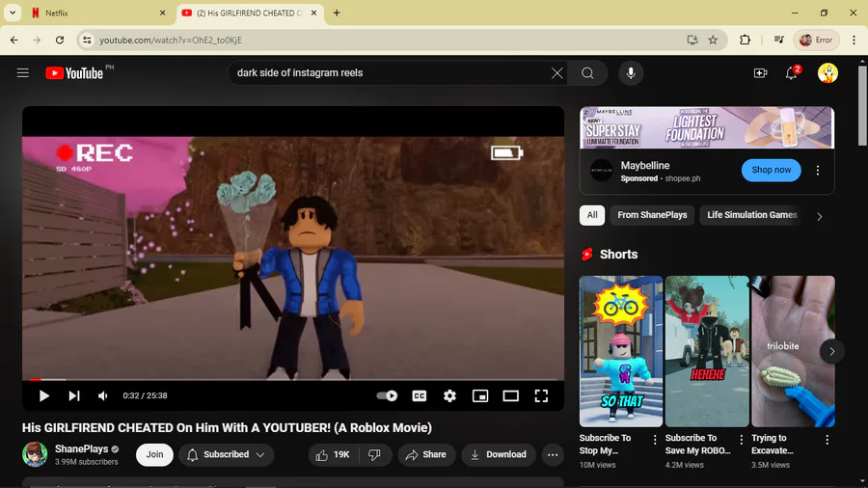
Task: Show more filter chips with right arrow
Action: click(819, 216)
